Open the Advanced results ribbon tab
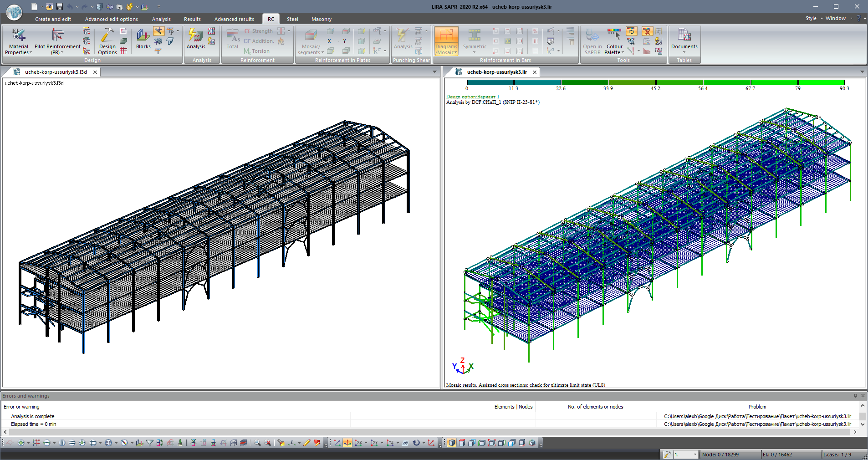 [x=234, y=19]
